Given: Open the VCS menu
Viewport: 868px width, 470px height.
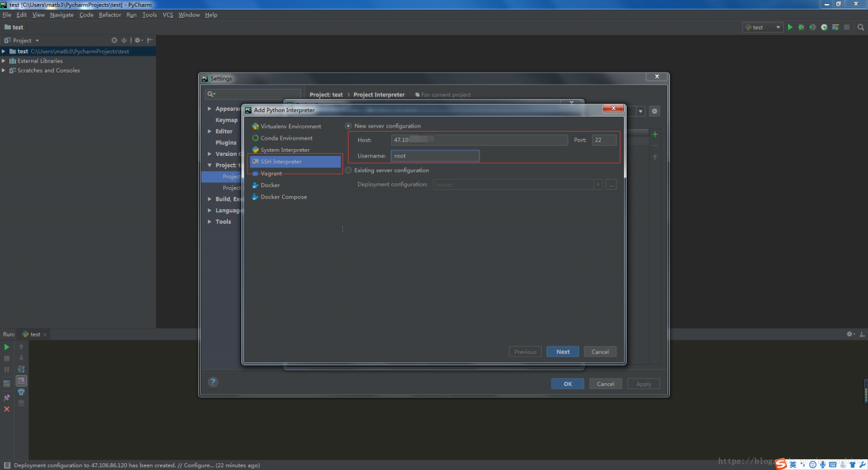Looking at the screenshot, I should (x=167, y=15).
